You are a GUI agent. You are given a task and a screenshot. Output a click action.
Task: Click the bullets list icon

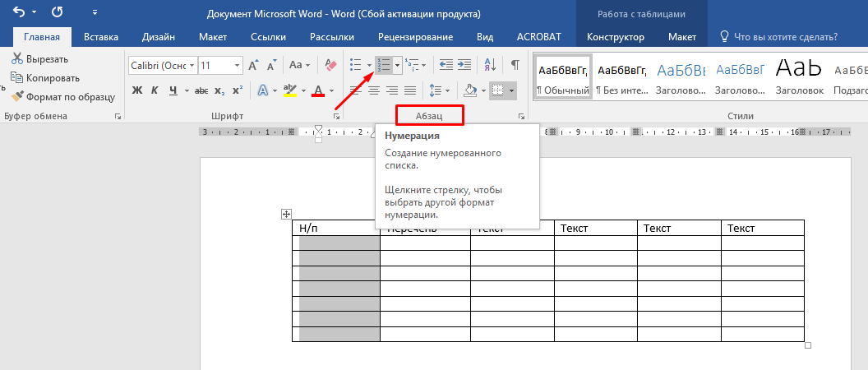tap(356, 65)
